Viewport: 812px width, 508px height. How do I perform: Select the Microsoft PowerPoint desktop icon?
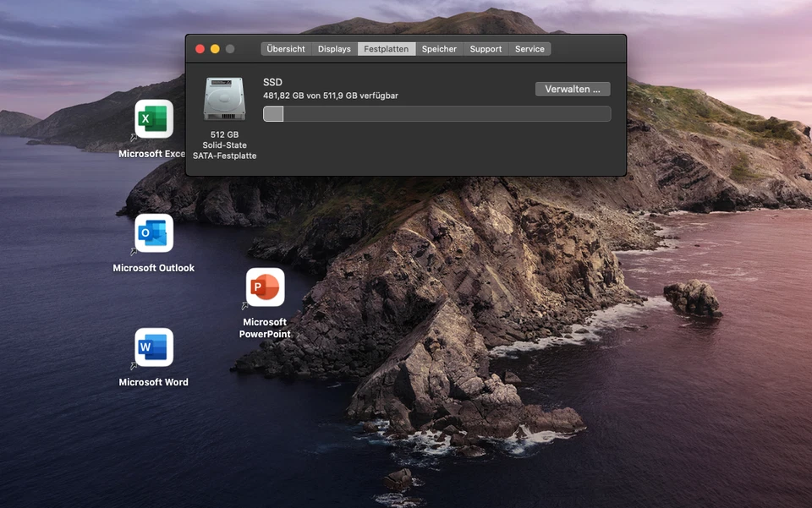pyautogui.click(x=265, y=287)
